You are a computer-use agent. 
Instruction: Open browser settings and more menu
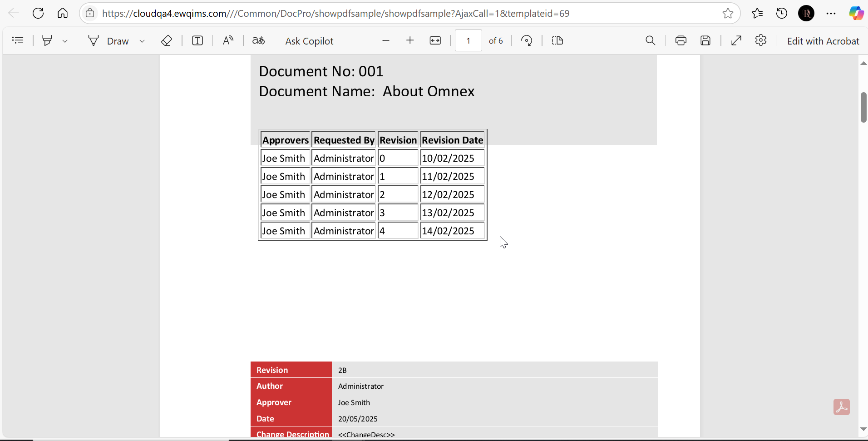(x=831, y=13)
